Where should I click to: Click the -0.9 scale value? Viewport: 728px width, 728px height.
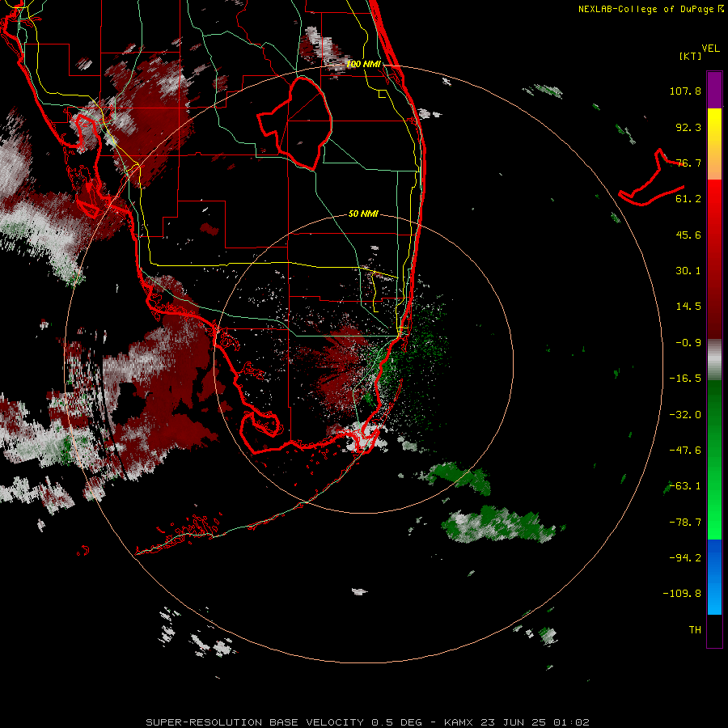[x=688, y=343]
